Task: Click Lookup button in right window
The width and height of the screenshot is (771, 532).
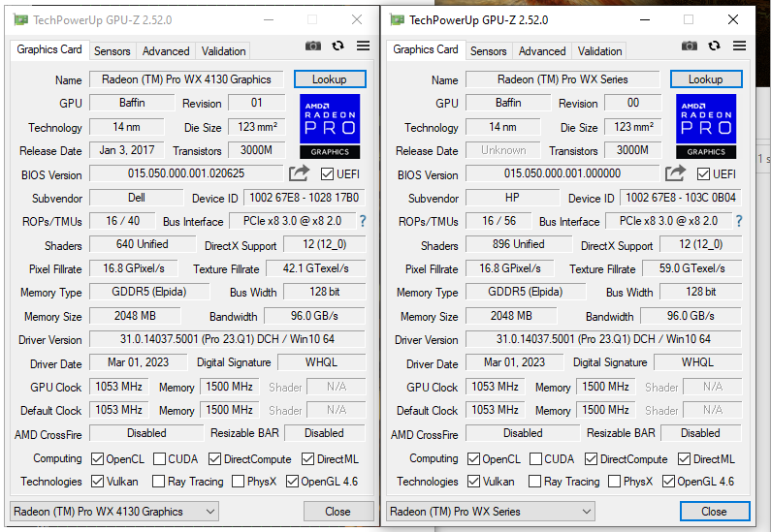Action: pyautogui.click(x=706, y=79)
